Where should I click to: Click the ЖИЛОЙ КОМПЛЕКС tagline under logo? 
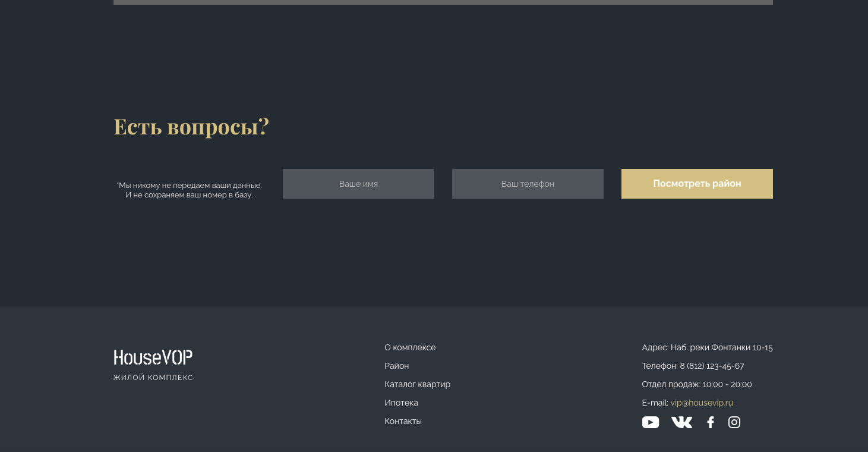pyautogui.click(x=153, y=378)
